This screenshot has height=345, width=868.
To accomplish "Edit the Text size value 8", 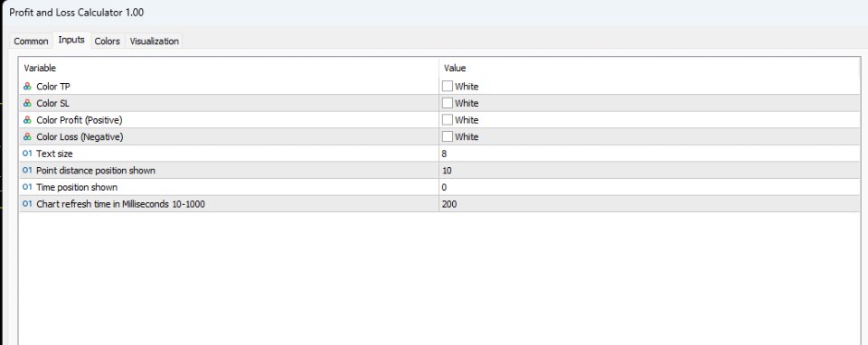I will pos(649,154).
